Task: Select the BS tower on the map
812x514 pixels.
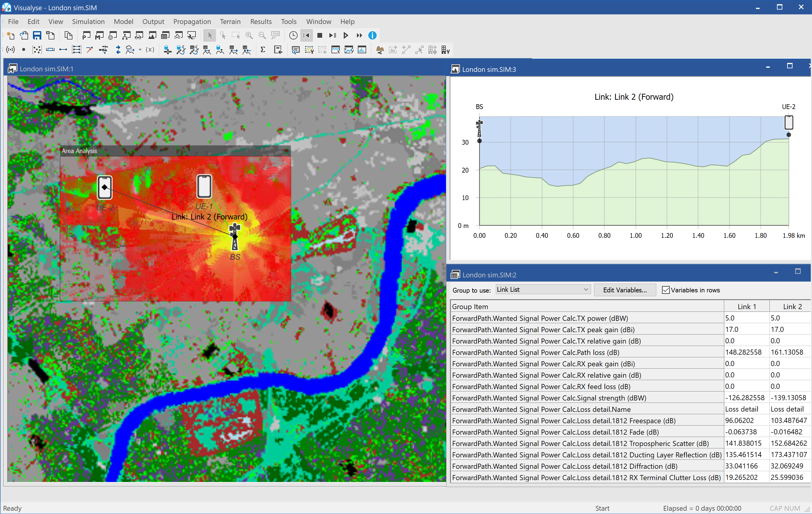Action: (x=235, y=237)
